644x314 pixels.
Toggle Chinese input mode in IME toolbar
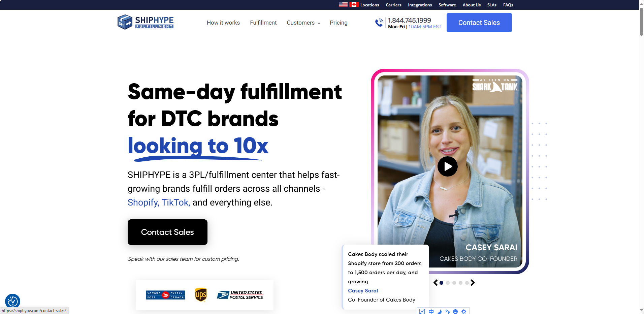click(x=431, y=311)
